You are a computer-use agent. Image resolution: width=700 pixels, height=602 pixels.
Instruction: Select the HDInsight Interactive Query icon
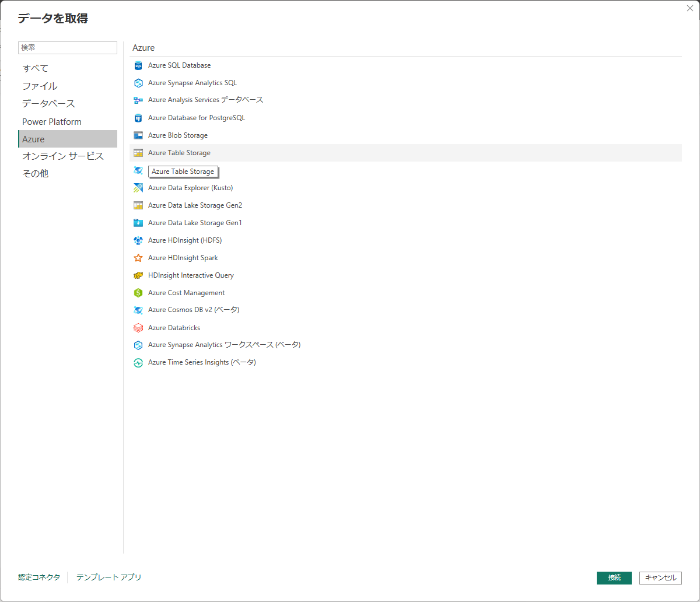pyautogui.click(x=139, y=275)
